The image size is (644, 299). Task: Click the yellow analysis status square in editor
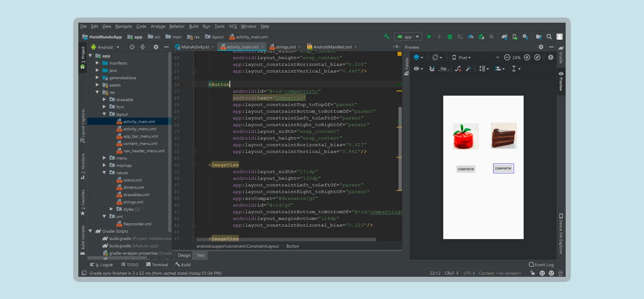(399, 53)
